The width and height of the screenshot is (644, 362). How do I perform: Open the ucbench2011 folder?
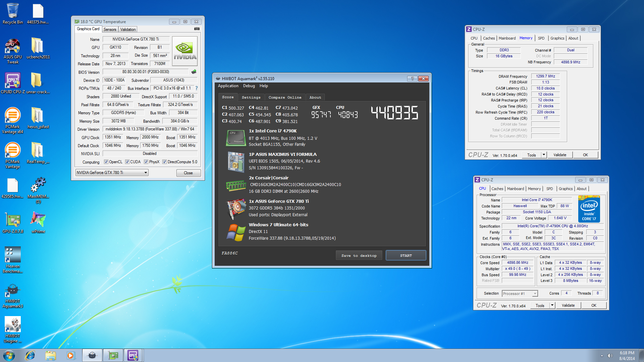pos(38,48)
